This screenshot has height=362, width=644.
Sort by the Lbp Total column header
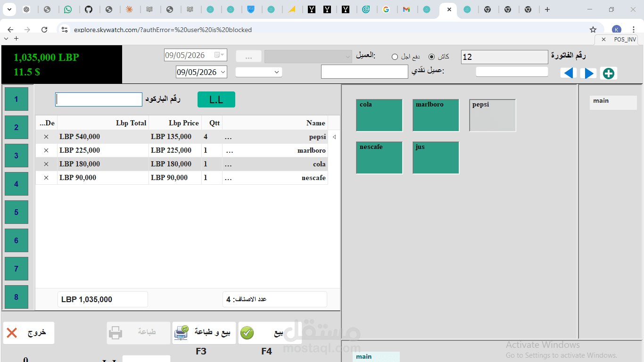(103, 123)
